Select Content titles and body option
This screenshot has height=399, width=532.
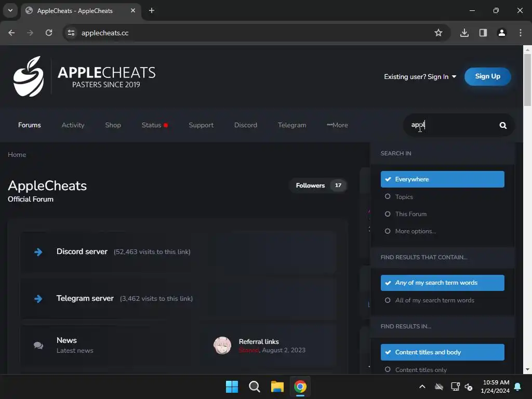point(443,352)
